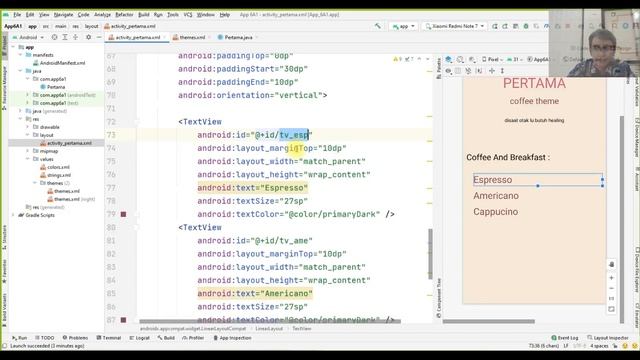Open Project panel gear settings
The width and height of the screenshot is (640, 360).
[x=89, y=37]
